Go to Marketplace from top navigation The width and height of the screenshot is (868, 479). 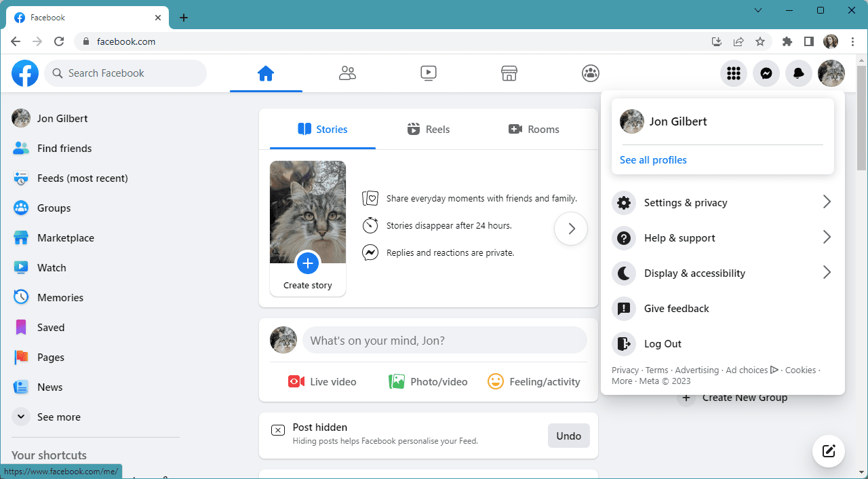(x=509, y=73)
